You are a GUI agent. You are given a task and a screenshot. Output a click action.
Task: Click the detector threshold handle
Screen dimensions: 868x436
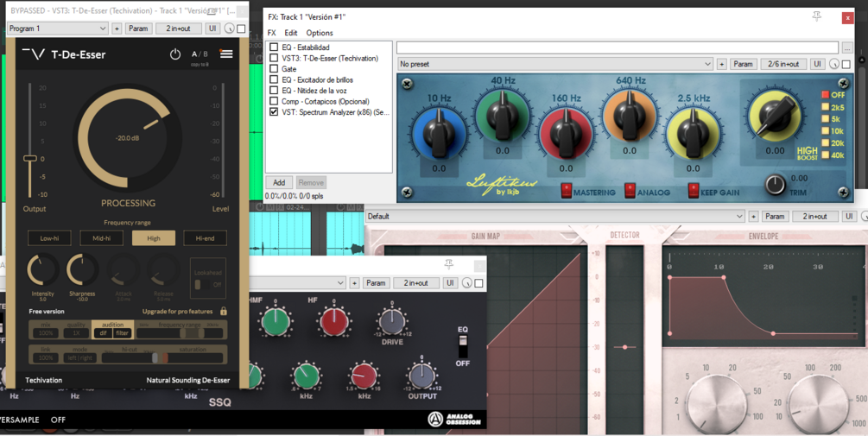tap(625, 347)
